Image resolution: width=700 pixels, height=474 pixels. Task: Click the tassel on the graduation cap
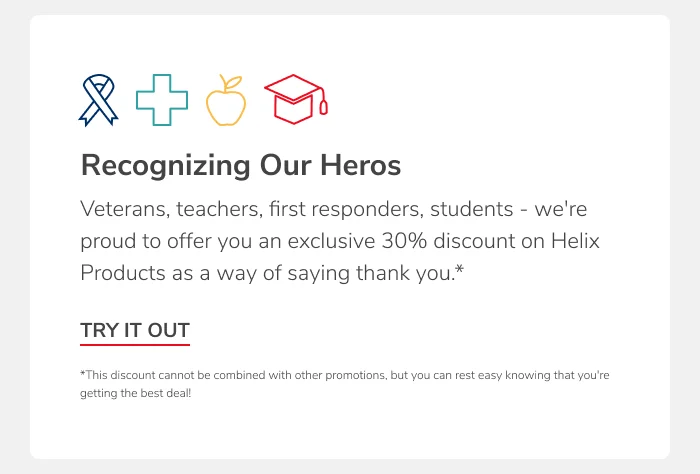(x=323, y=105)
